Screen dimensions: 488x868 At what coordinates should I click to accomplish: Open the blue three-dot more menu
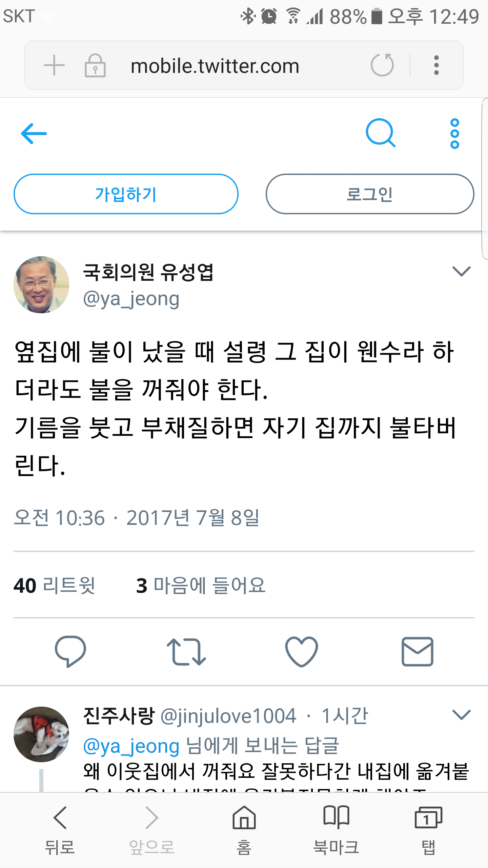(x=455, y=134)
